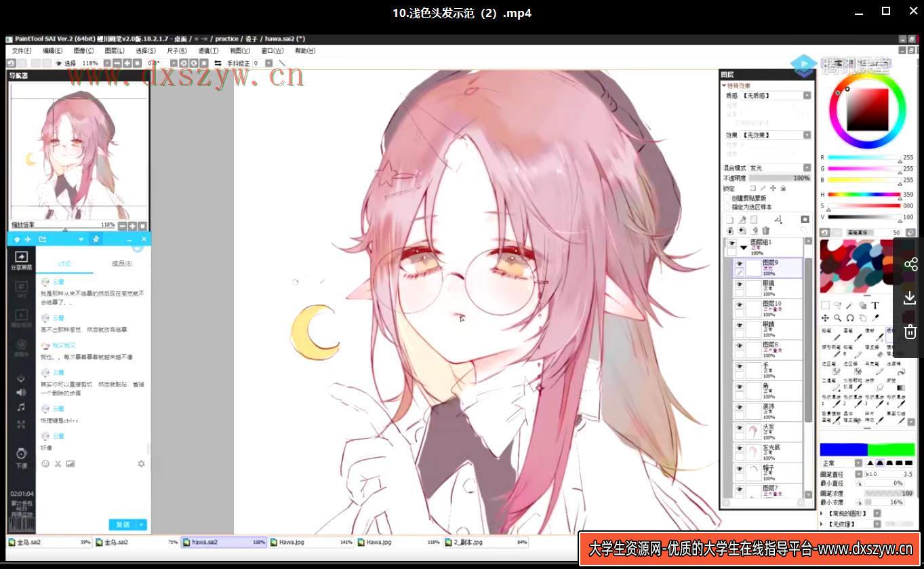924x569 pixels.
Task: Pick a color in the color wheel square
Action: pos(867,109)
